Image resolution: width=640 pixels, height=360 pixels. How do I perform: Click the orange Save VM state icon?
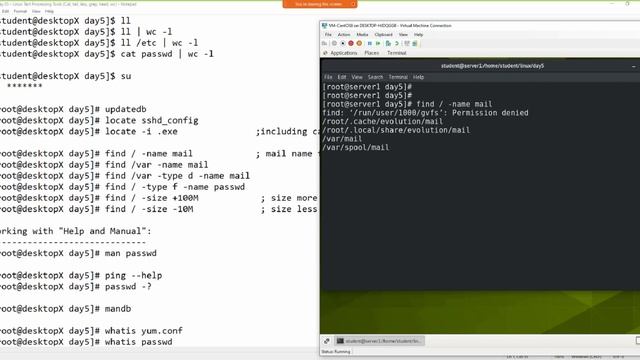(359, 43)
